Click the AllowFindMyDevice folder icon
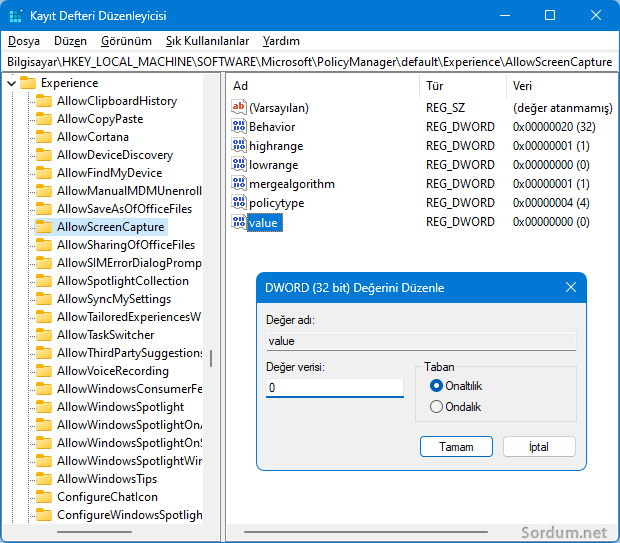Viewport: 620px width, 543px height. 43,173
